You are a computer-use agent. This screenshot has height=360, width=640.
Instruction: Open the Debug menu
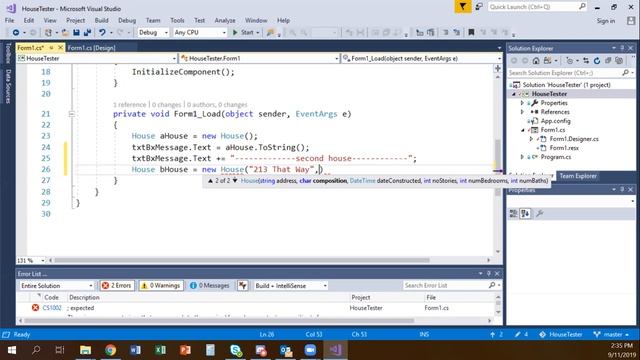coord(127,20)
